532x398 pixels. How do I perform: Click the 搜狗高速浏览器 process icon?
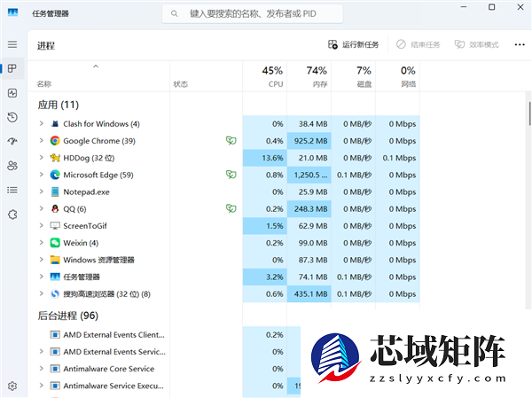click(55, 293)
